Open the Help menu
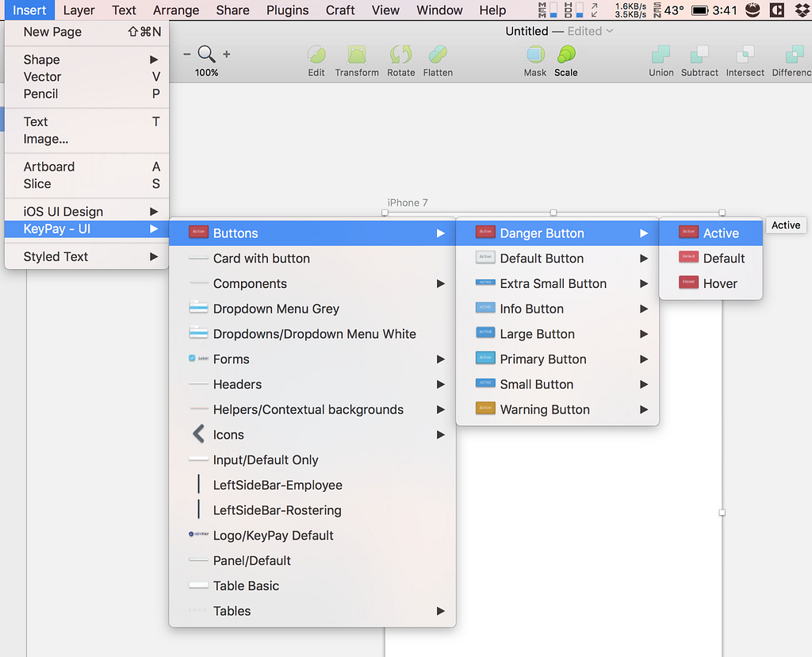This screenshot has height=657, width=812. tap(492, 10)
